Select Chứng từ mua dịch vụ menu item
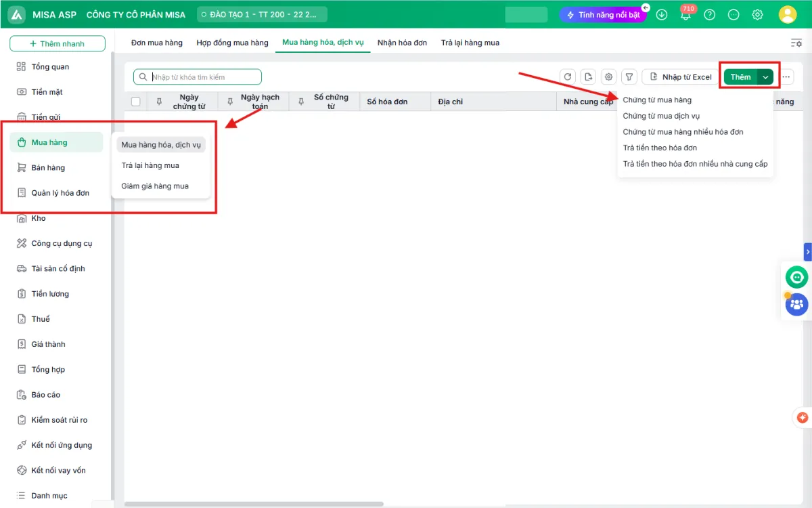Viewport: 812px width, 508px height. point(661,116)
